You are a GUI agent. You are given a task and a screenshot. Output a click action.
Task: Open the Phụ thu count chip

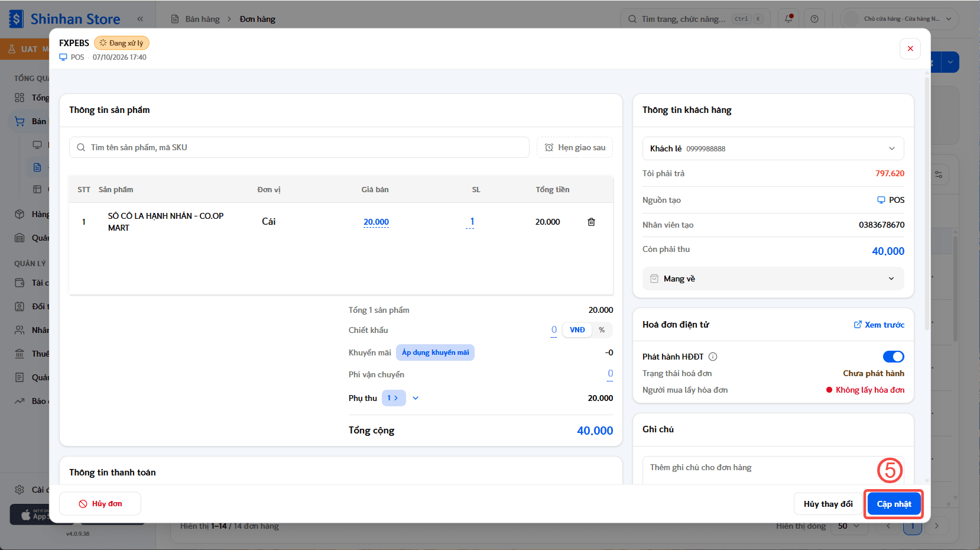tap(394, 398)
